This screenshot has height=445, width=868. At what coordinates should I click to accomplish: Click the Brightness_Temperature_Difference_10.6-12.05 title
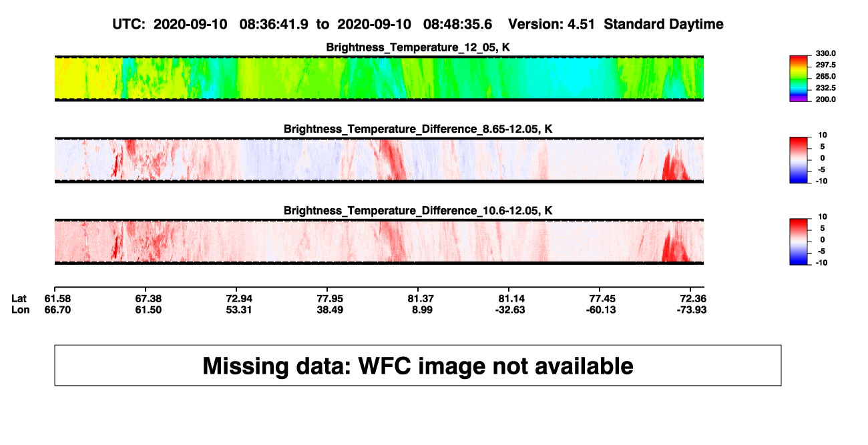tap(418, 211)
